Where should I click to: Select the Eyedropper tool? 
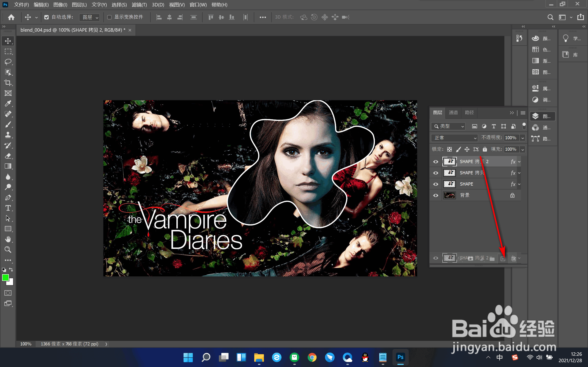[x=8, y=104]
